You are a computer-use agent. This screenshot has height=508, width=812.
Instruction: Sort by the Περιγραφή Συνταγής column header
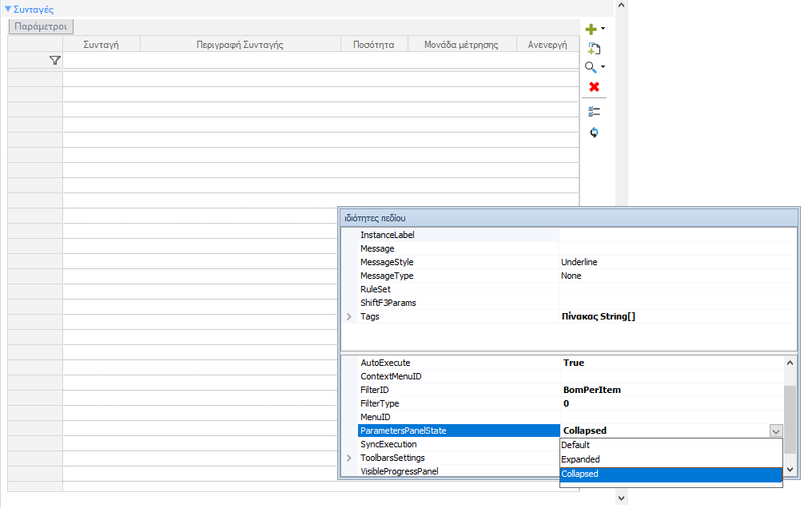point(241,45)
